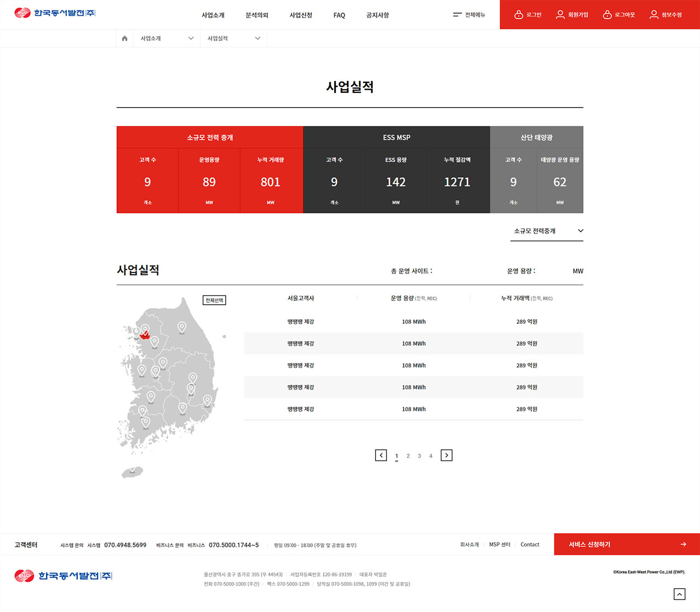The height and width of the screenshot is (612, 700).
Task: Open the 소규모 전력중개 select dropdown
Action: click(x=547, y=231)
